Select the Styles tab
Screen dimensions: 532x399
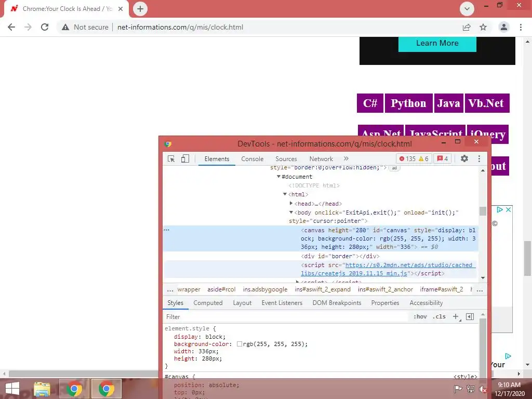coord(176,303)
